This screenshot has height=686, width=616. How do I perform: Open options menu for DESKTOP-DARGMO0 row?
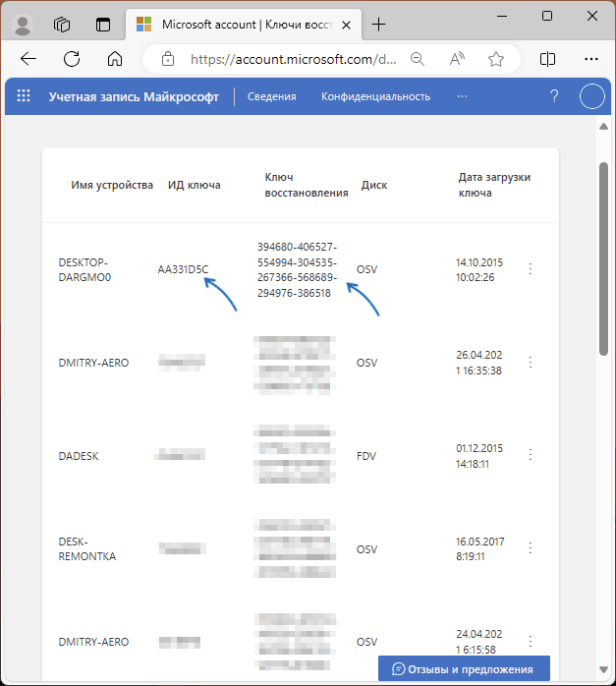coord(531,268)
